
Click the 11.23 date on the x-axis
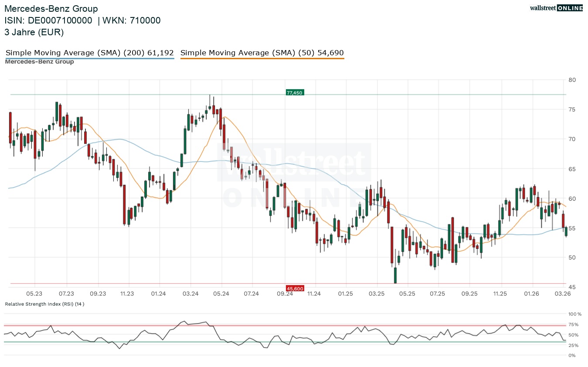tap(127, 294)
